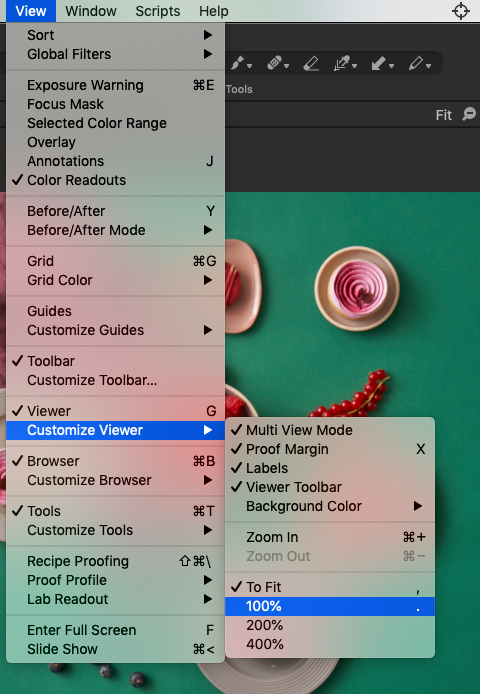This screenshot has height=694, width=480.
Task: Select the Draw Mask brush tool
Action: point(238,65)
